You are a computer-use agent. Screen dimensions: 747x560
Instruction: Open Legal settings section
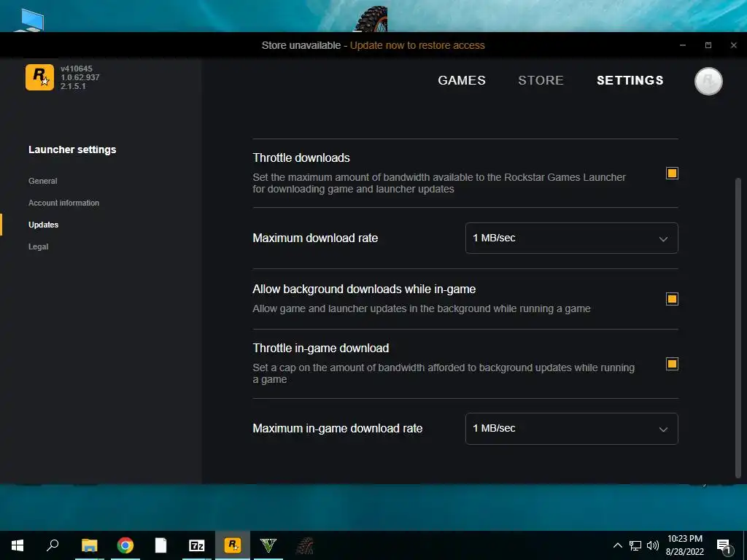(38, 246)
